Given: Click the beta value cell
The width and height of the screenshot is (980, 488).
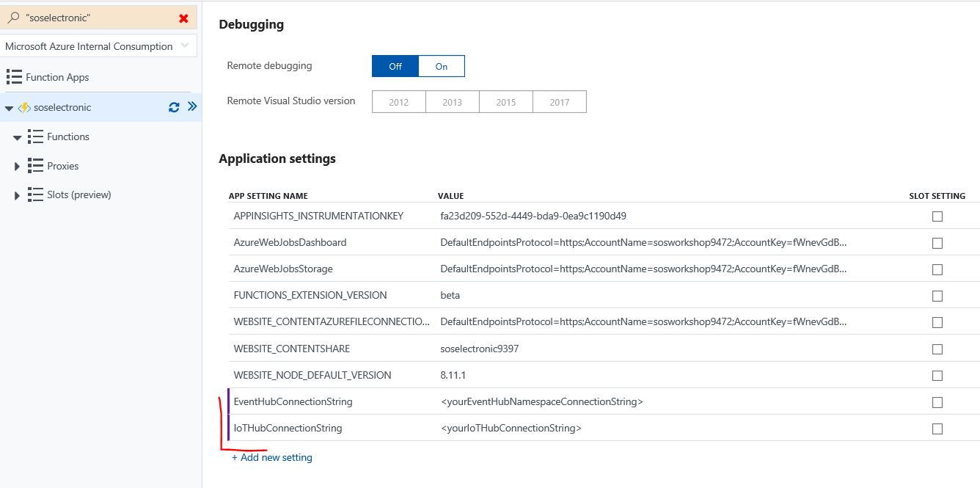Looking at the screenshot, I should pyautogui.click(x=450, y=295).
